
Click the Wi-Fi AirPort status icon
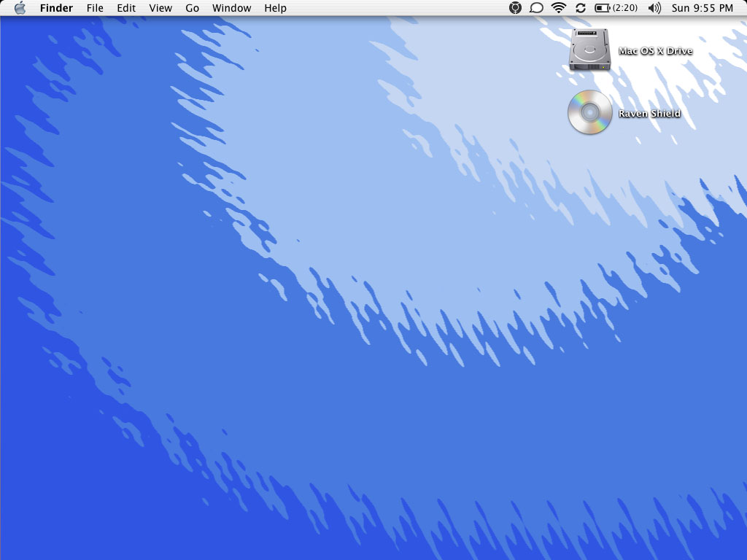pos(558,8)
